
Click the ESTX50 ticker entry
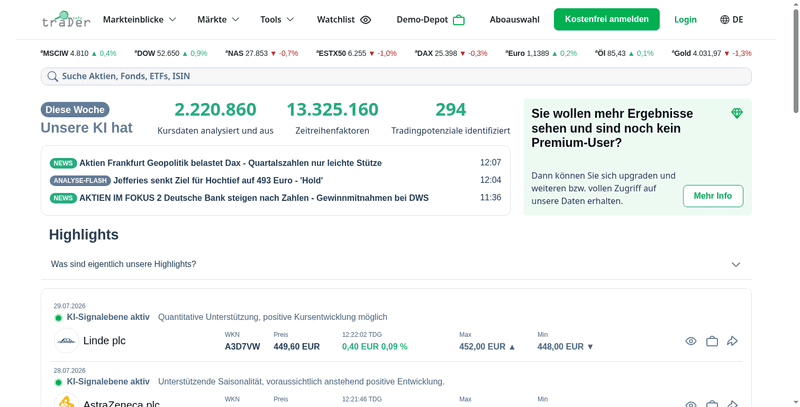(356, 53)
